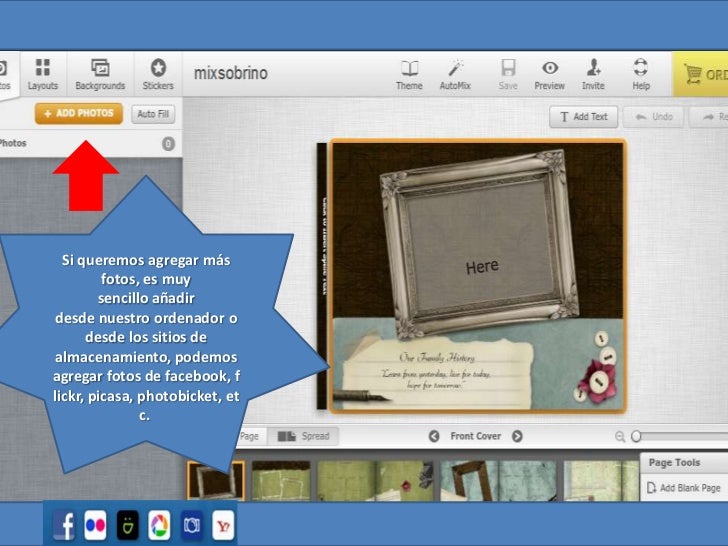Click the Yahoo icon
This screenshot has height=546, width=728.
click(x=223, y=525)
